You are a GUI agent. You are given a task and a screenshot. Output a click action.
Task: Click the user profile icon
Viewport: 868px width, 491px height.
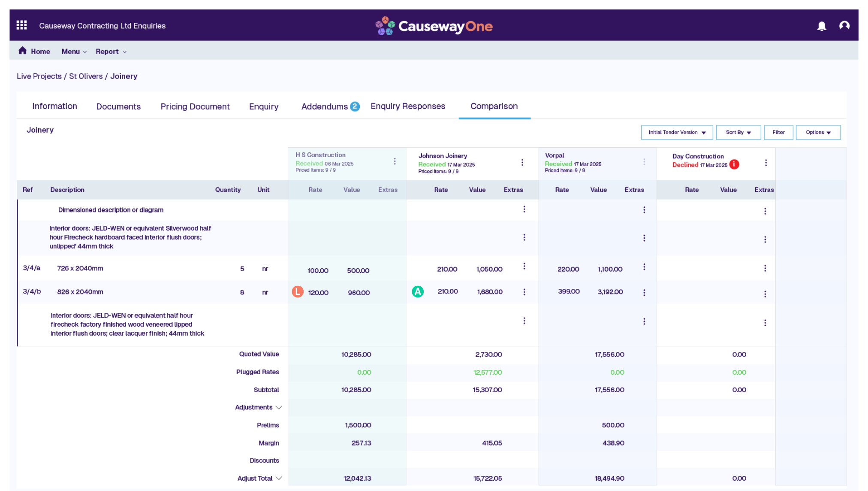click(844, 26)
